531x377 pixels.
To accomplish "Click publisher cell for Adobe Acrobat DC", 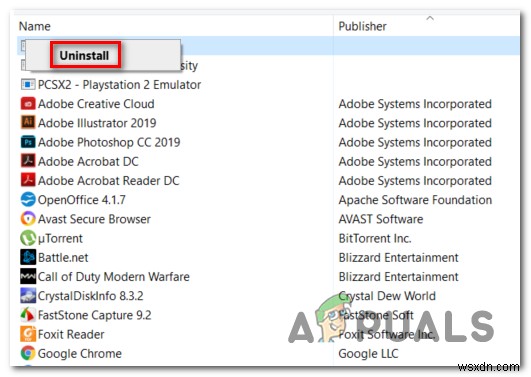I will coord(415,162).
